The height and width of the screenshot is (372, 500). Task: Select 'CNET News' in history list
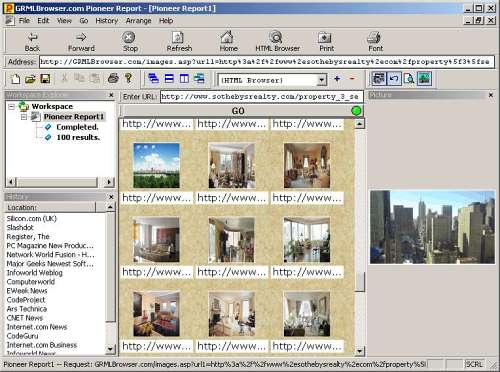point(25,318)
